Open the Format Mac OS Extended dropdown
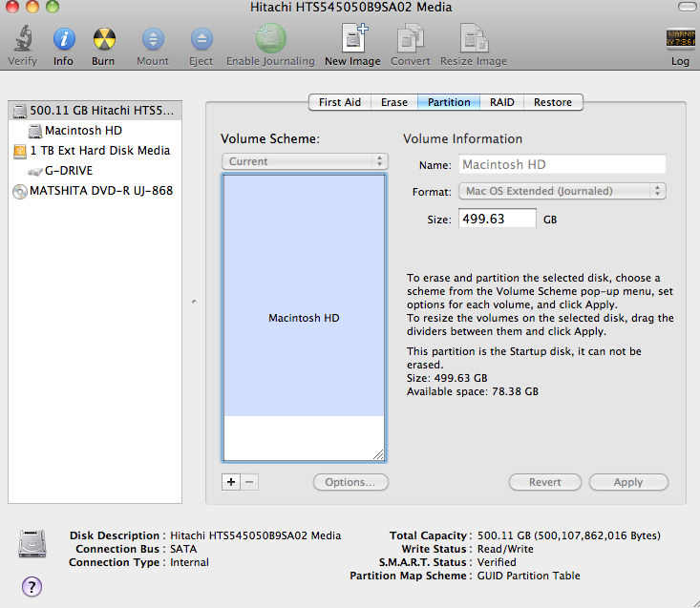The height and width of the screenshot is (608, 700). point(562,191)
